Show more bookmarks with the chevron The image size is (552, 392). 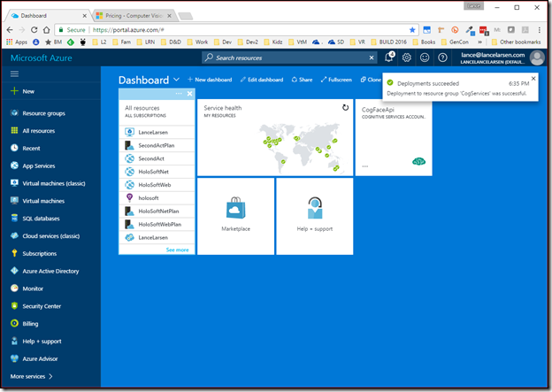pos(479,42)
